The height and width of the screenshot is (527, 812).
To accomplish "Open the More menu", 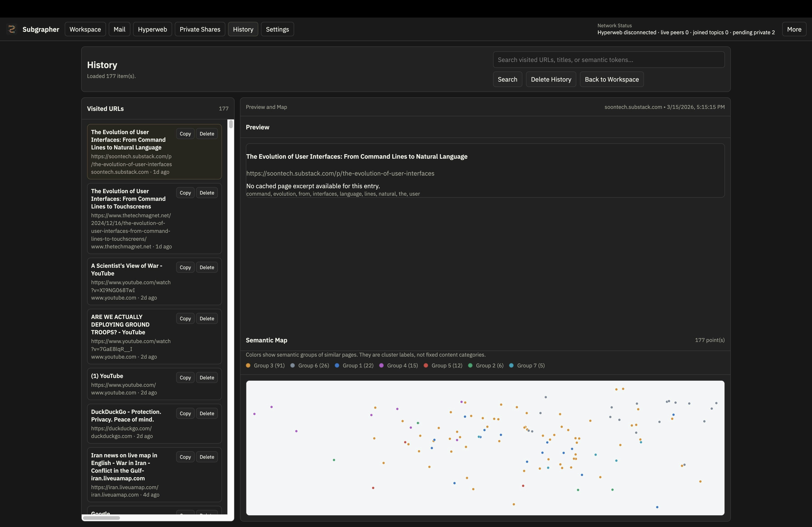I will pos(794,29).
